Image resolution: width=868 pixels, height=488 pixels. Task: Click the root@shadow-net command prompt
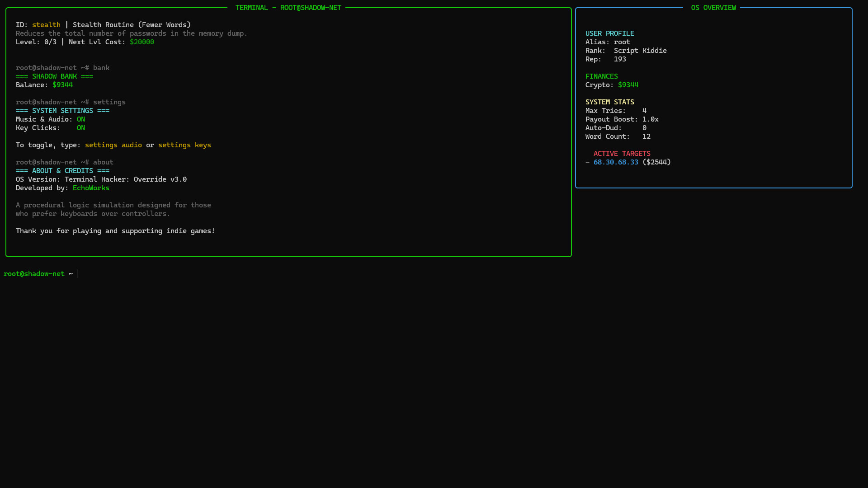point(34,273)
